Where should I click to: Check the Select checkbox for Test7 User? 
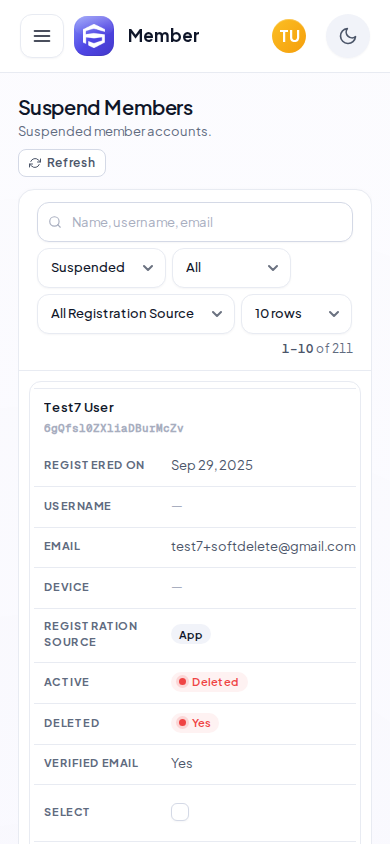[x=180, y=812]
